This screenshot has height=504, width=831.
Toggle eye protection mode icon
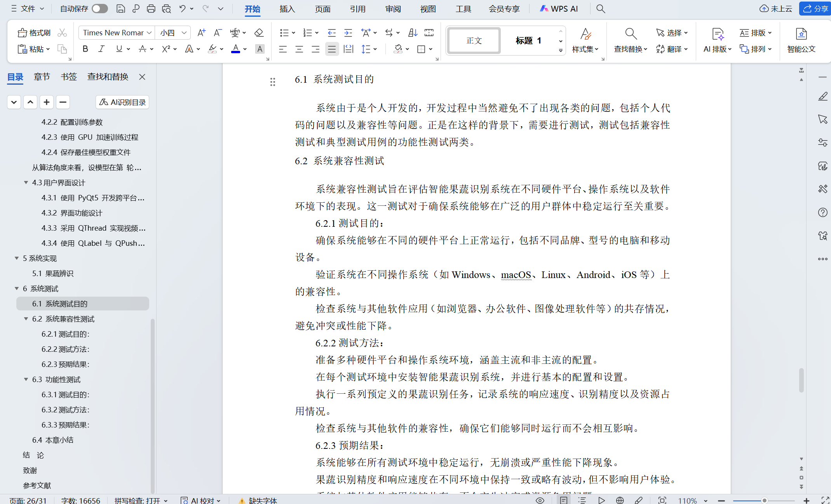coord(540,500)
